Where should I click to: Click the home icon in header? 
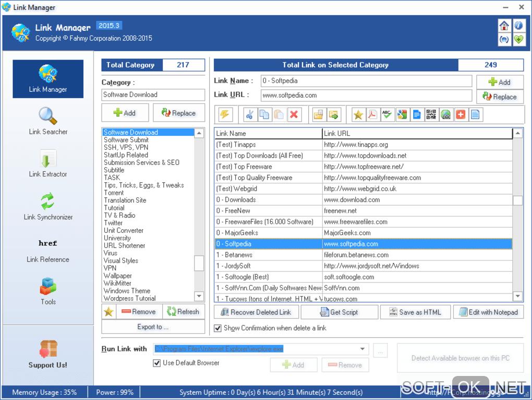pyautogui.click(x=504, y=26)
